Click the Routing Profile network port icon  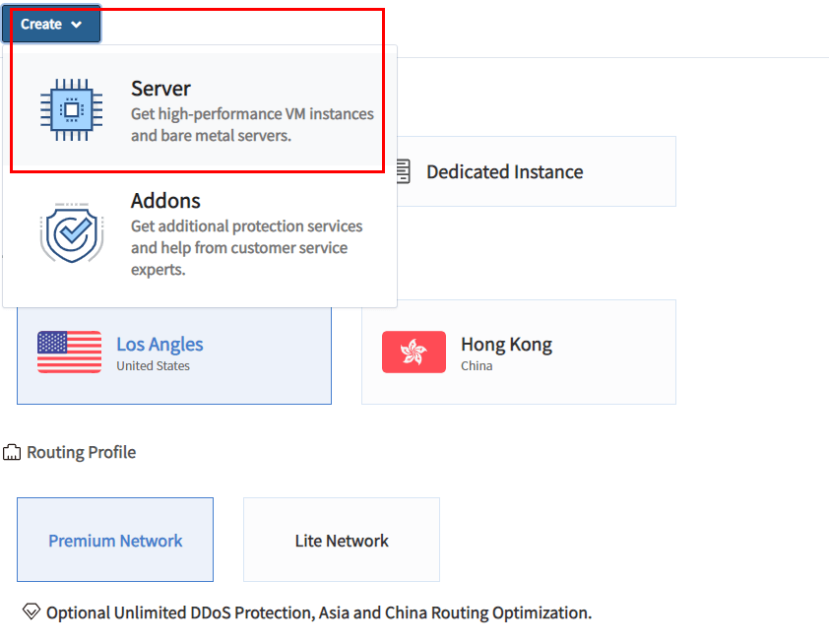click(x=12, y=453)
